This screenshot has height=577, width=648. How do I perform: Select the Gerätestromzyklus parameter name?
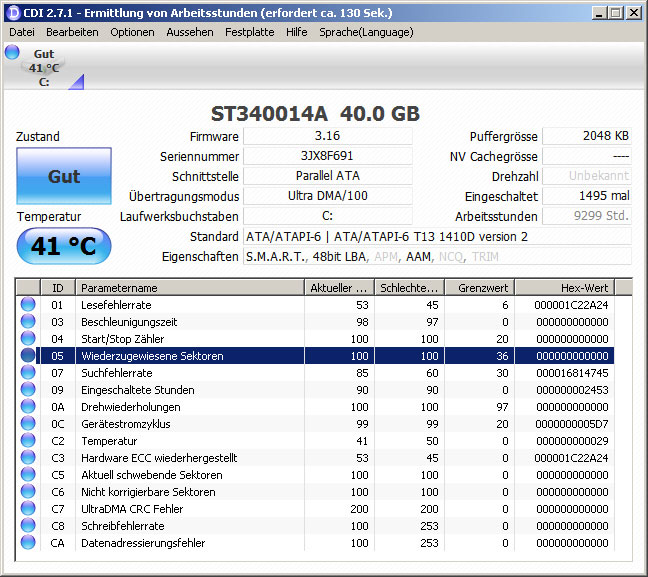(126, 424)
